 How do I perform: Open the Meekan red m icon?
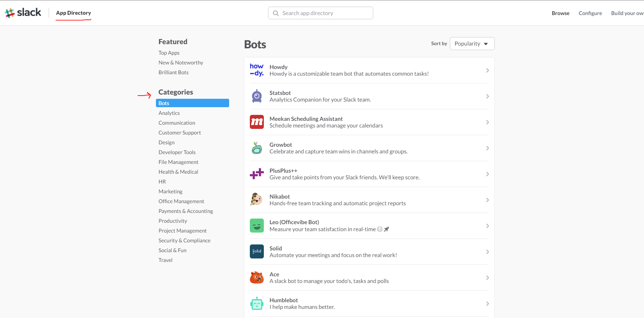click(x=257, y=122)
